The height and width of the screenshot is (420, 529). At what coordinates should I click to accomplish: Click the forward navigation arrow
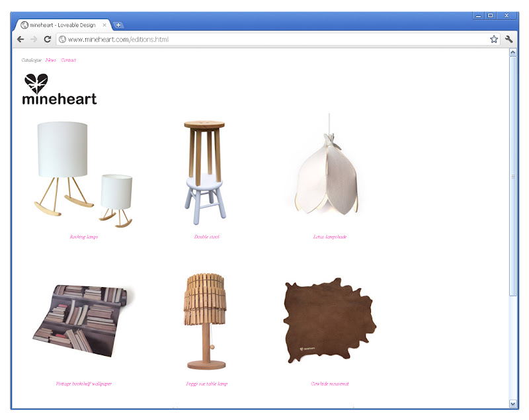[32, 39]
